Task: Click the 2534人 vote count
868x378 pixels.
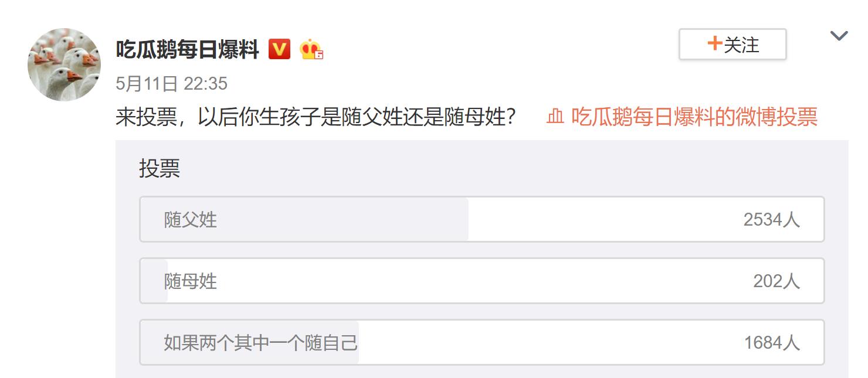Action: tap(772, 219)
